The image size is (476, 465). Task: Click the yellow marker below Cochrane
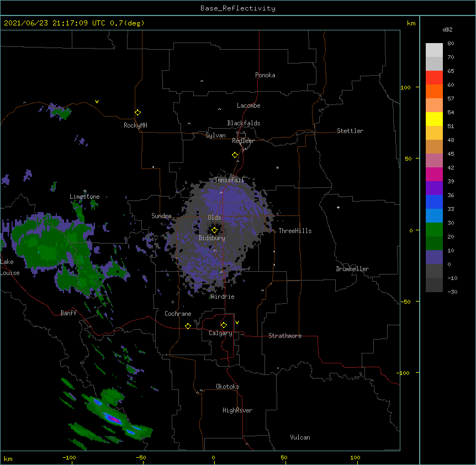tap(188, 326)
